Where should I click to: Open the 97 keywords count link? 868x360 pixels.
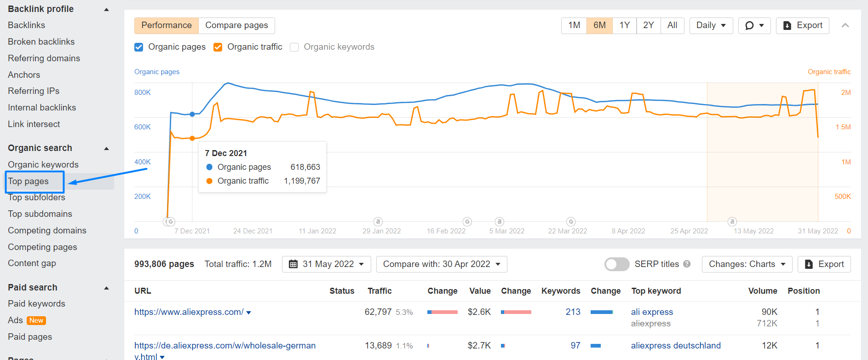[575, 346]
